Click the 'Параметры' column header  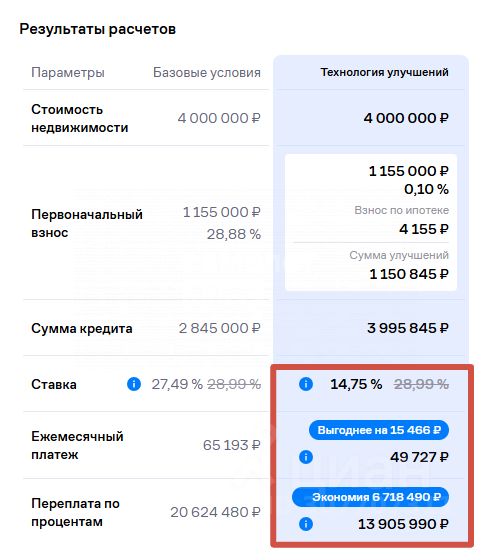(68, 72)
